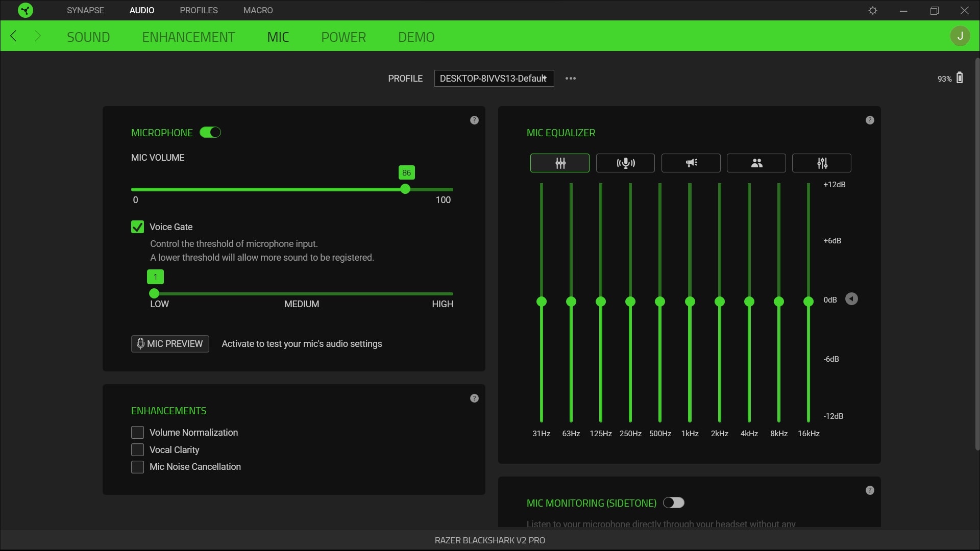The image size is (980, 551).
Task: Go forward with the right arrow
Action: [37, 36]
